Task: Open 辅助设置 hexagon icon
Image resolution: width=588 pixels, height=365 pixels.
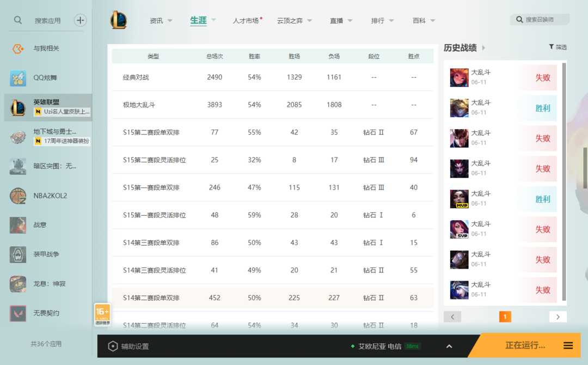Action: coord(113,346)
